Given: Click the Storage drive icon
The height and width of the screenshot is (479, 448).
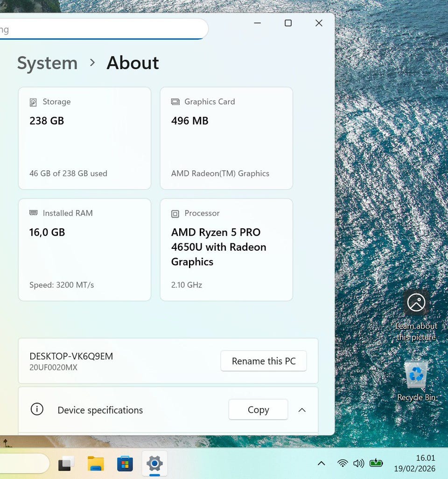Looking at the screenshot, I should (33, 102).
